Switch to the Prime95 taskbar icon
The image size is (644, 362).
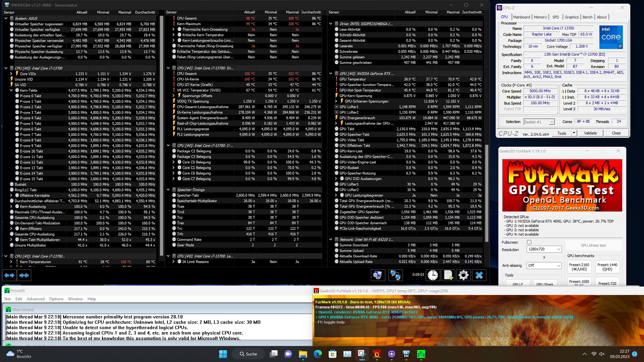tap(421, 354)
